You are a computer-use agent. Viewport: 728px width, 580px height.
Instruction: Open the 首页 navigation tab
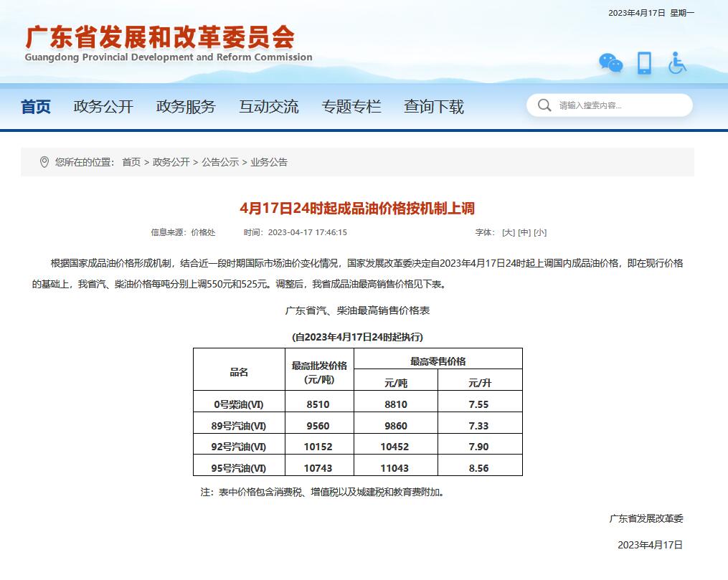(x=36, y=107)
